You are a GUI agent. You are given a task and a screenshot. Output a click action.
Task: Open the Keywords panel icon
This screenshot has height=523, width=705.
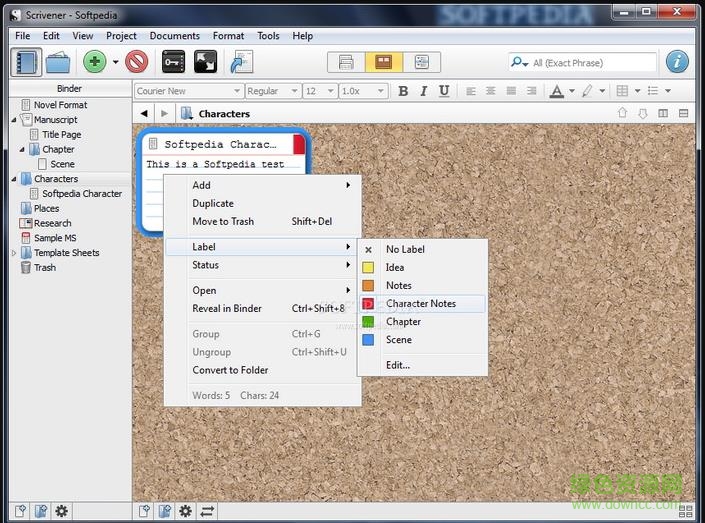[173, 62]
